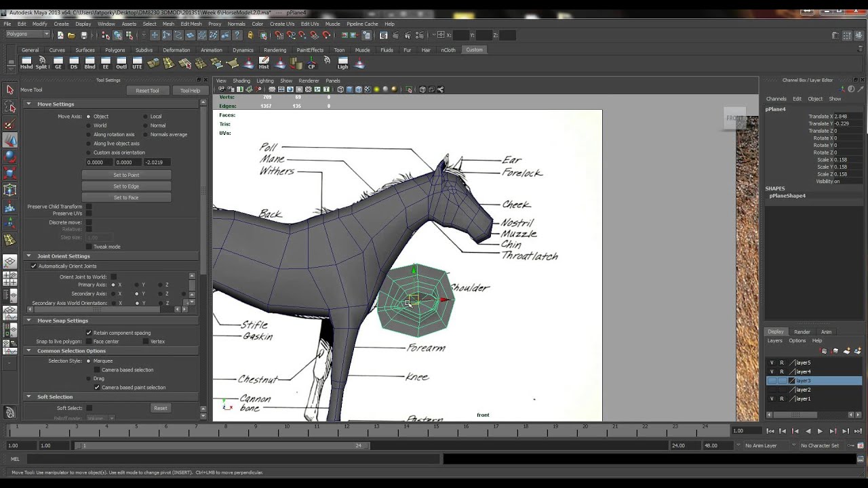The image size is (868, 488).
Task: Click the Tool Help button
Action: (x=190, y=91)
